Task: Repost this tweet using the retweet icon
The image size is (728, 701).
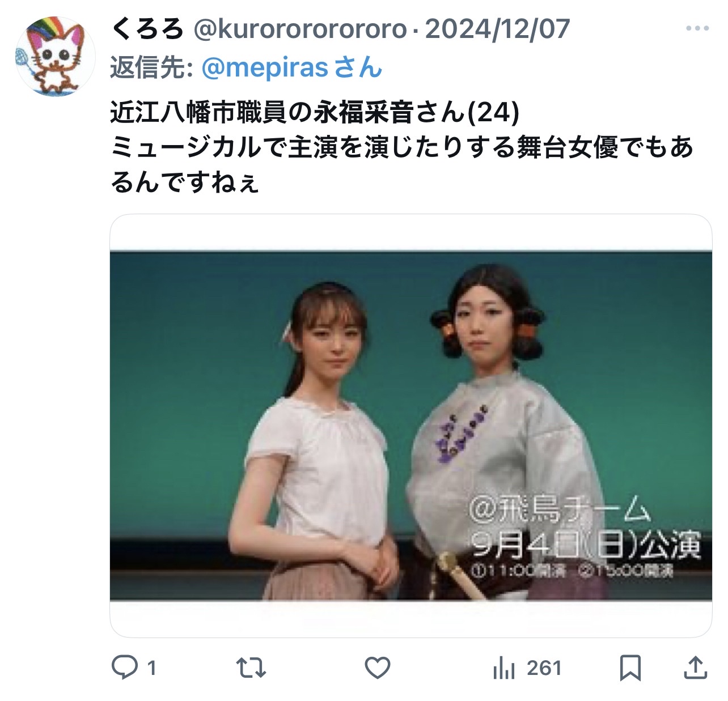Action: 251,668
